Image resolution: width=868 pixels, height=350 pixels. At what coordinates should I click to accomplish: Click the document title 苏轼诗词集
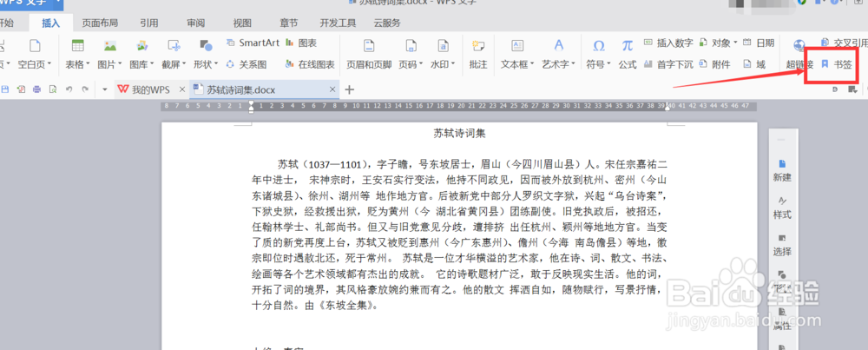[x=459, y=133]
